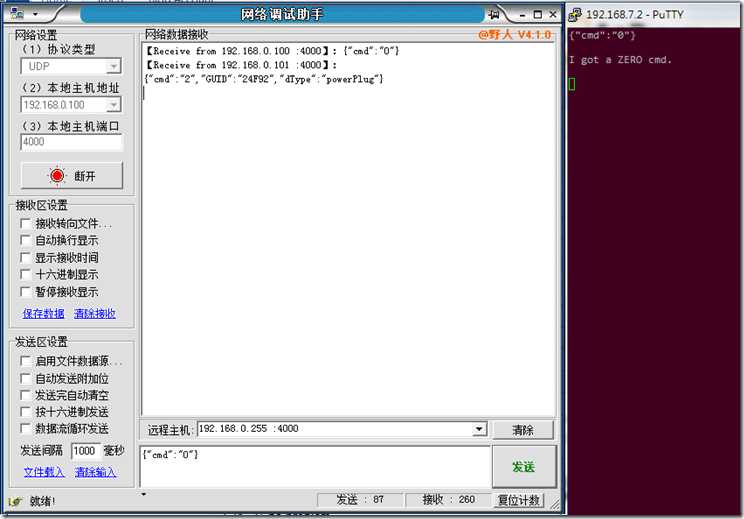Click the 清除输入 link
Viewport: 744px width, 519px height.
coord(95,472)
